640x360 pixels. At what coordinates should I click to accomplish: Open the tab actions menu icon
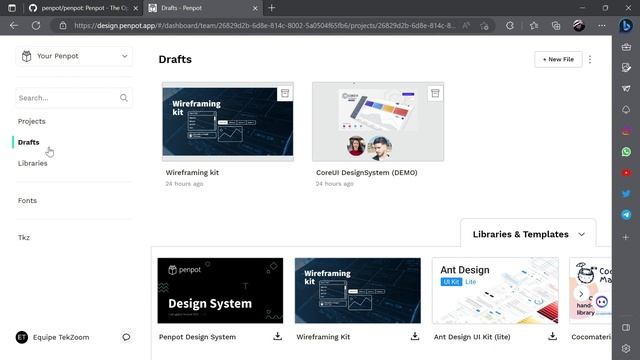[12, 8]
